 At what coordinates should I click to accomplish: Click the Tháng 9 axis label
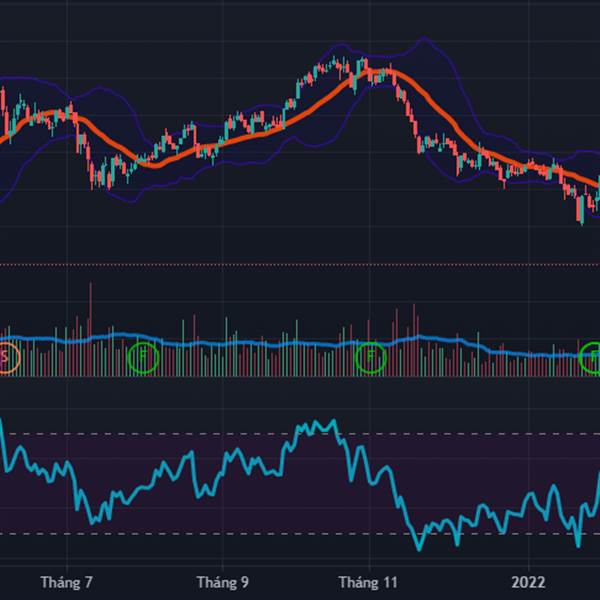point(223,582)
